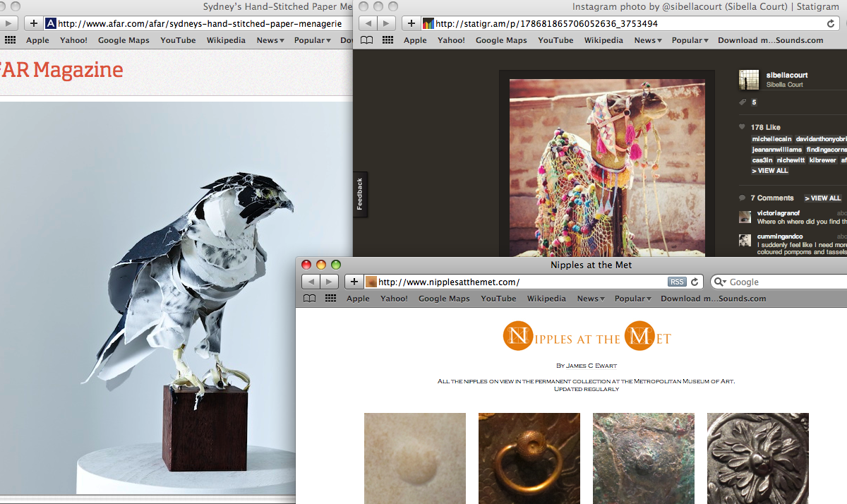This screenshot has height=504, width=847.
Task: Click the RSS button in the Nipples at the Met address bar
Action: (677, 282)
